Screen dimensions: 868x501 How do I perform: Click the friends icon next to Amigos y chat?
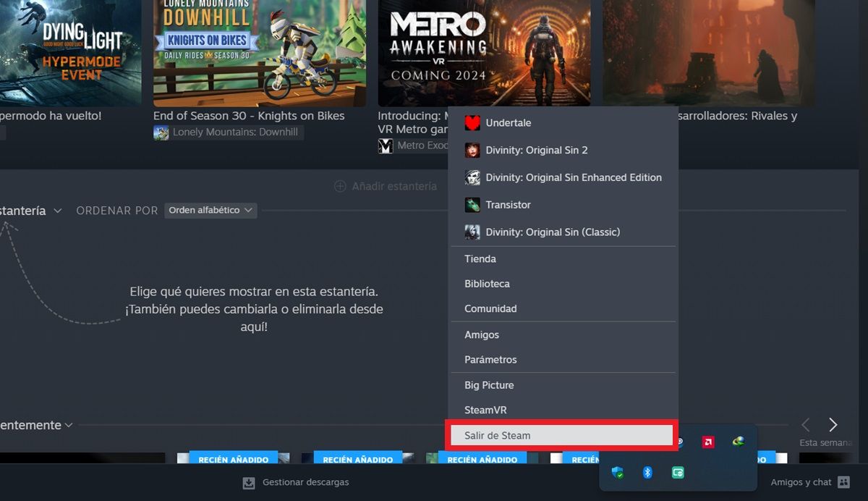[x=843, y=482]
